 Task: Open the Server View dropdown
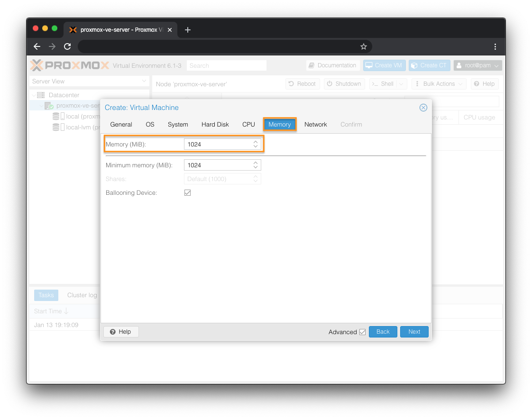[144, 81]
